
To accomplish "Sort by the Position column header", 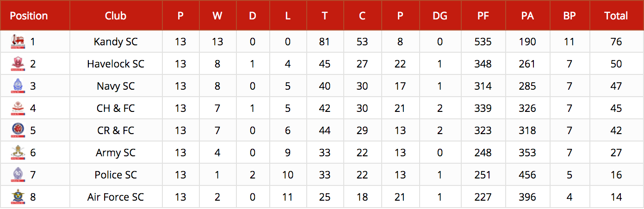I will pyautogui.click(x=29, y=16).
